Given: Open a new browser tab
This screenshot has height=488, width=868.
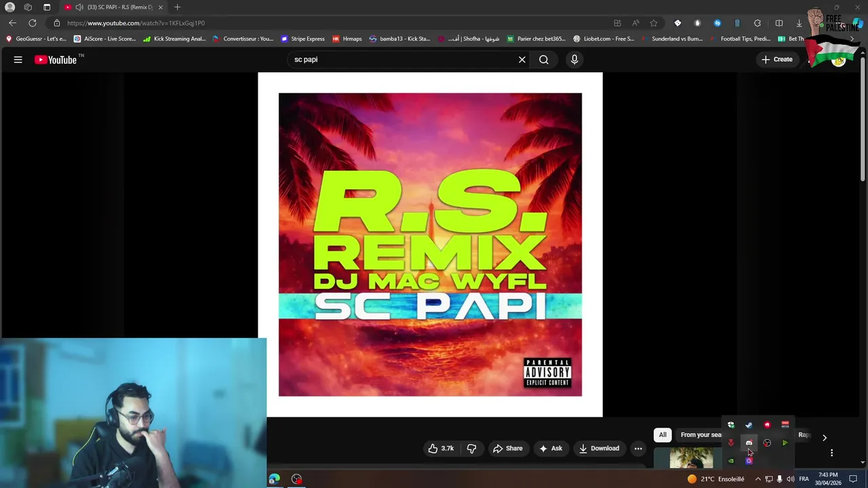Looking at the screenshot, I should 177,7.
